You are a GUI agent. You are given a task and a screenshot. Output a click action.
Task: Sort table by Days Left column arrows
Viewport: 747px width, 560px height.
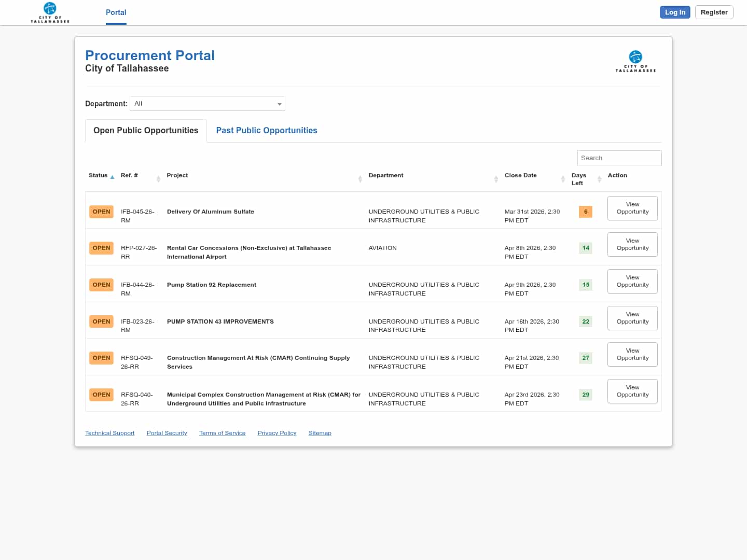click(x=599, y=179)
